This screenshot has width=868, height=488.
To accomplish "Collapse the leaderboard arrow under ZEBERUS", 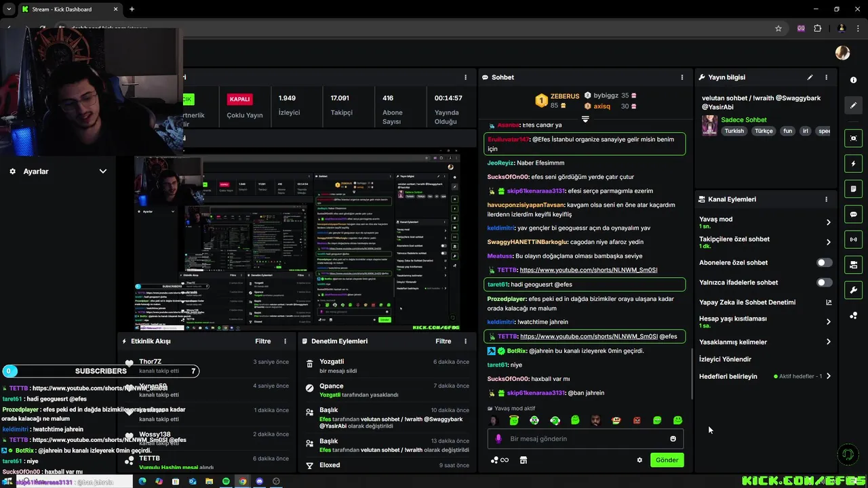I will (585, 119).
